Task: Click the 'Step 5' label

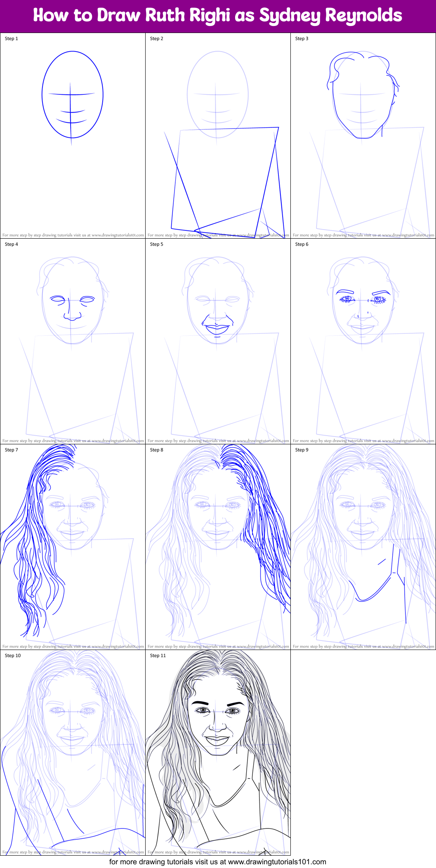Action: [157, 244]
